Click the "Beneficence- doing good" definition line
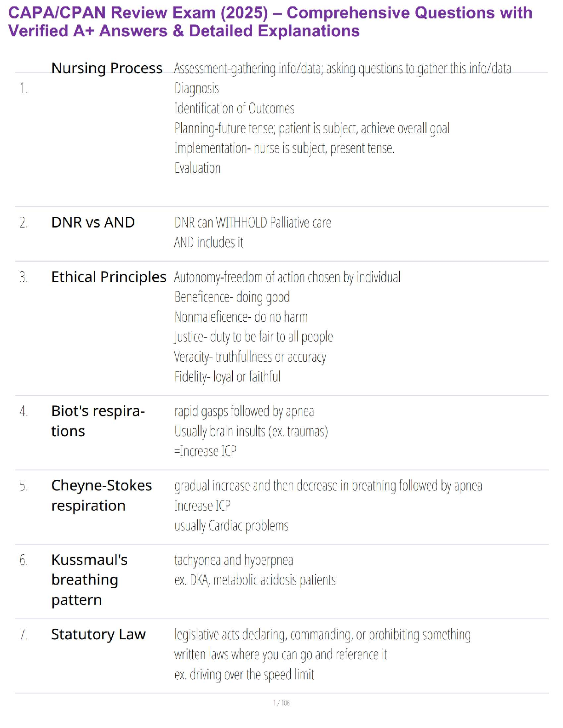The image size is (563, 728). (232, 297)
